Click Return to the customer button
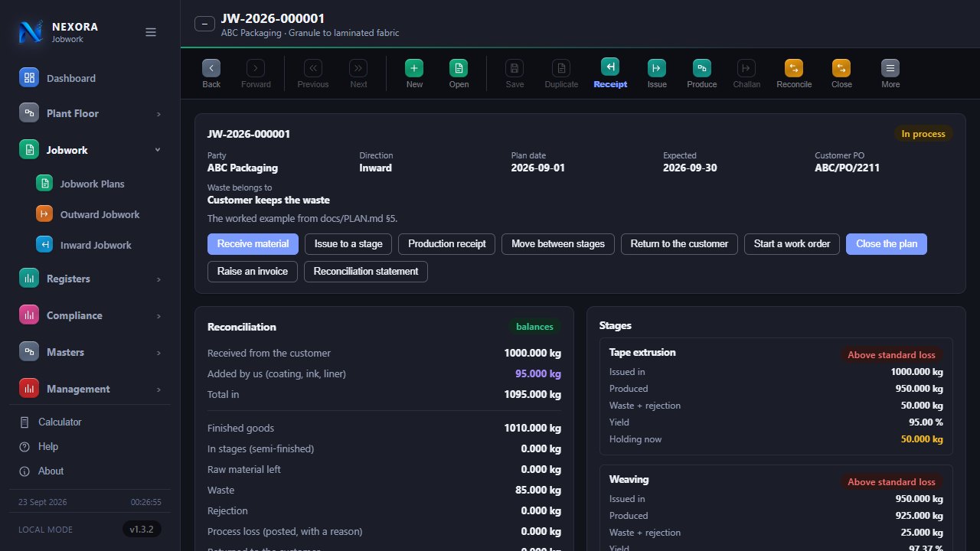The width and height of the screenshot is (980, 551). [679, 244]
